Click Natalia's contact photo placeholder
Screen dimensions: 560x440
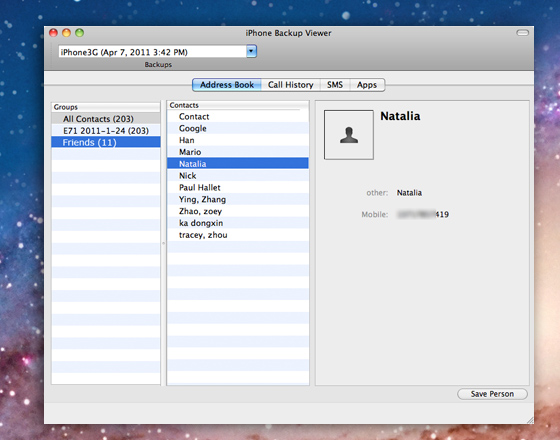click(x=349, y=135)
